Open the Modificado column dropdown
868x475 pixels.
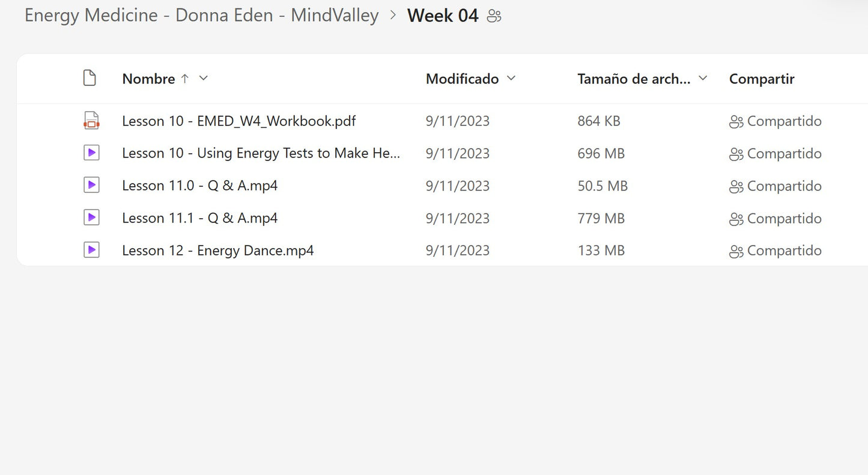point(511,78)
